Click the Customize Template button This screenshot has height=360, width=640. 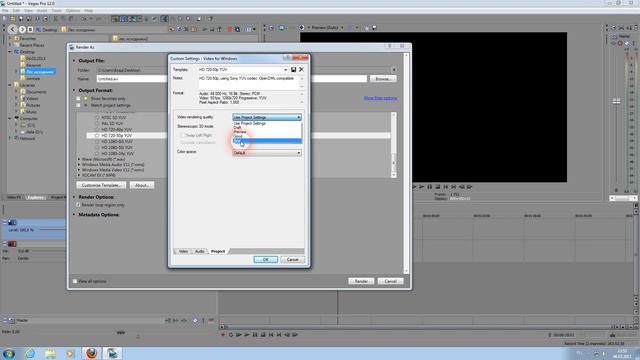[101, 185]
